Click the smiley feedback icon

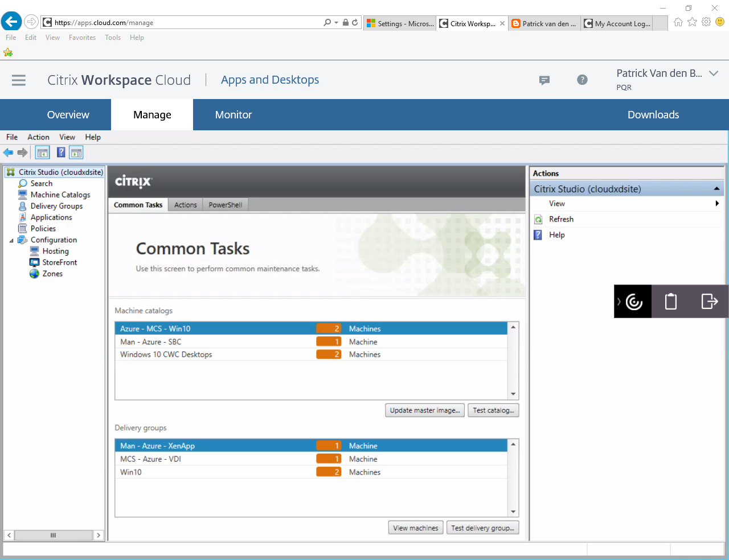720,22
